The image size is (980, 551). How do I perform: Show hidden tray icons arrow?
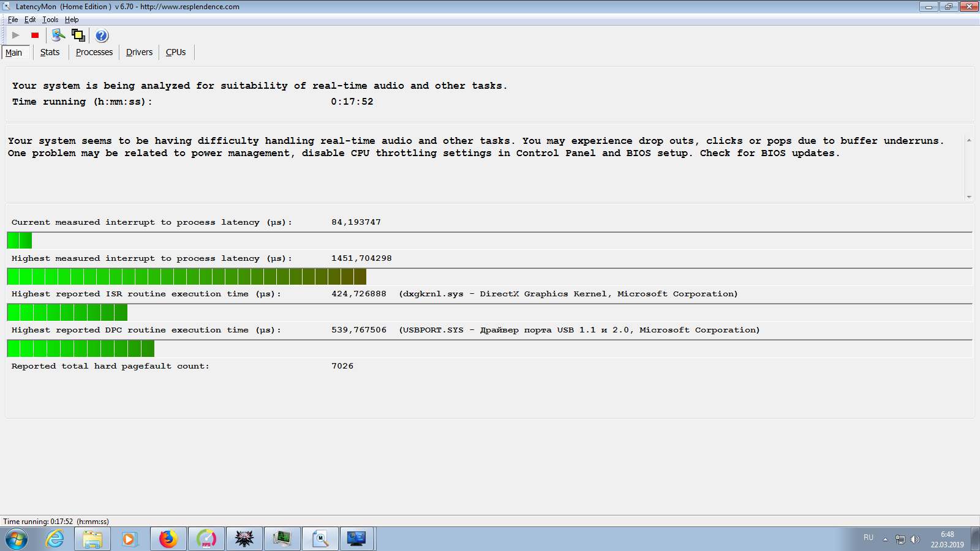pos(885,539)
